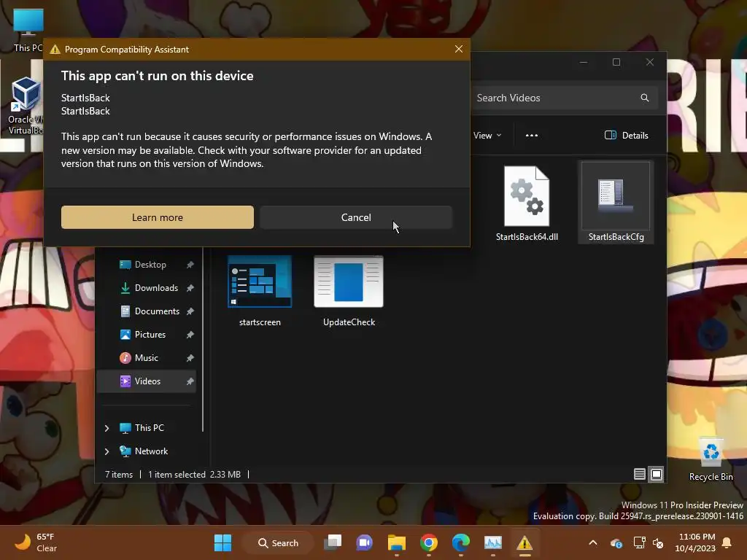Cancel the Program Compatibility Assistant dialog
The image size is (747, 560).
tap(356, 217)
